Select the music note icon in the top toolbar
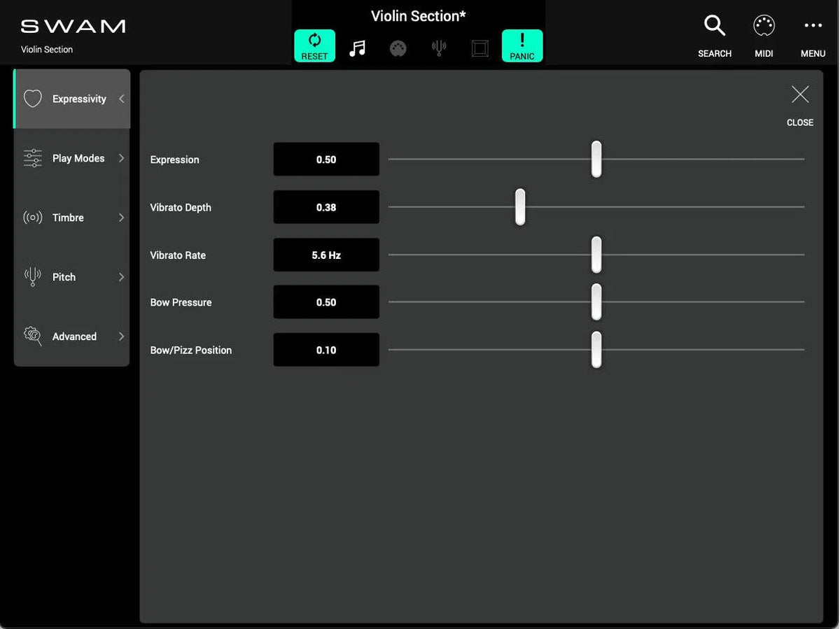Viewport: 840px width, 629px height. click(357, 45)
